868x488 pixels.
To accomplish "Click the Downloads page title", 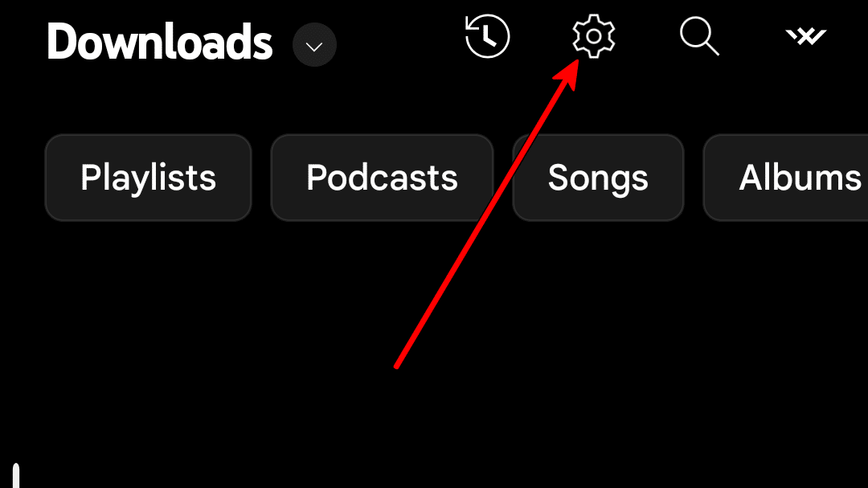I will [x=159, y=42].
